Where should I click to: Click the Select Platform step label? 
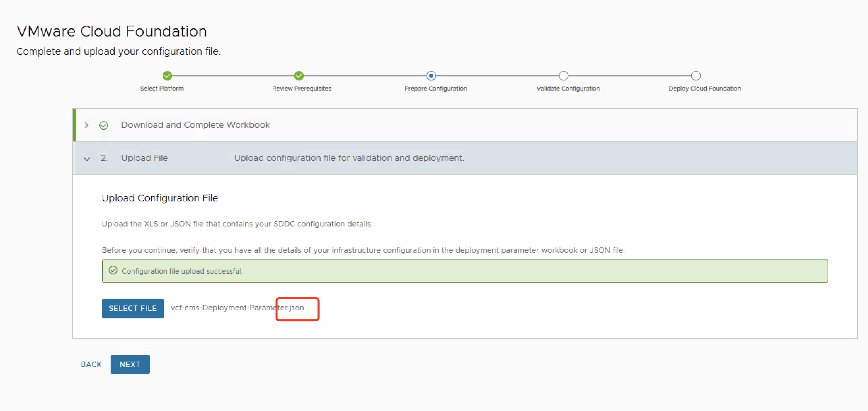[x=162, y=89]
